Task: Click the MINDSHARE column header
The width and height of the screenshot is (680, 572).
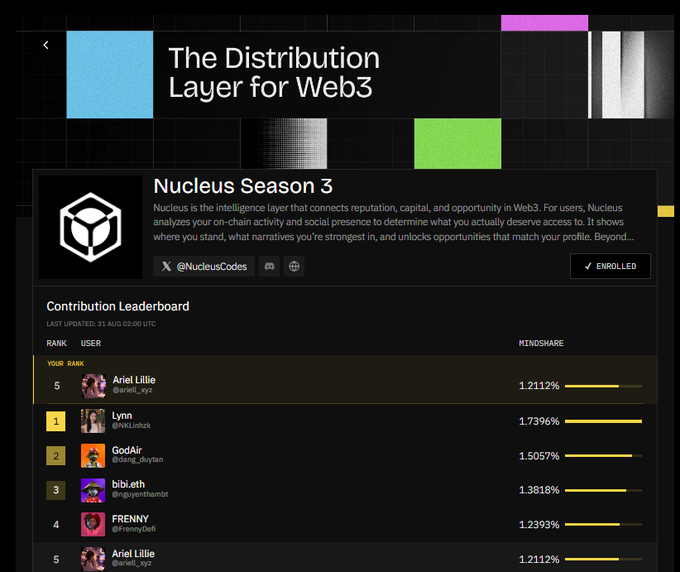Action: (x=541, y=343)
